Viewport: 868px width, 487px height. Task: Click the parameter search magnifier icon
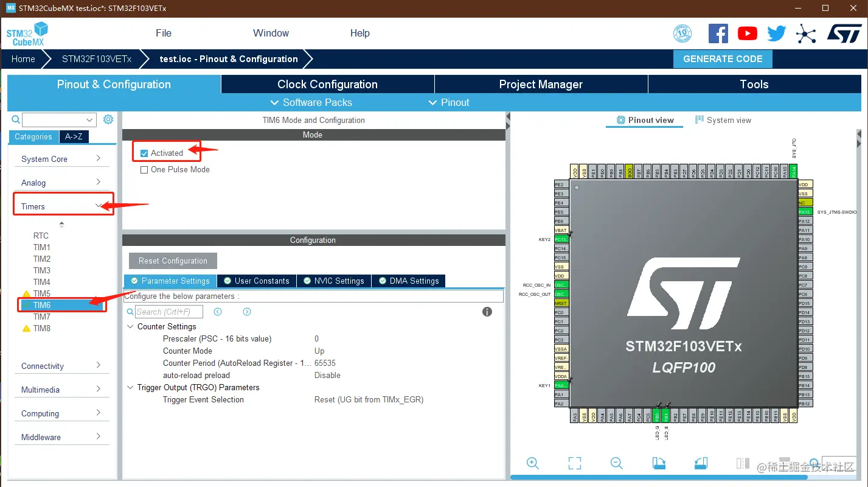(130, 312)
